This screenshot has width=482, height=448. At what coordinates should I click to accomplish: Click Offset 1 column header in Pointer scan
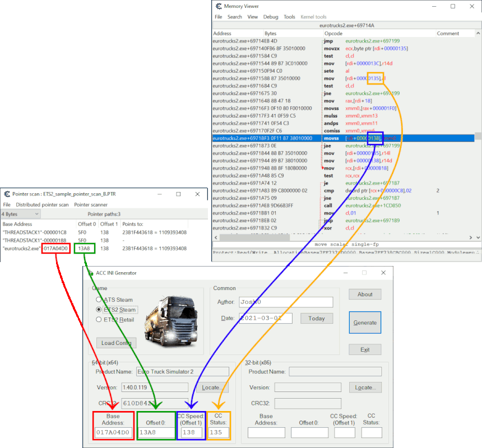(109, 224)
